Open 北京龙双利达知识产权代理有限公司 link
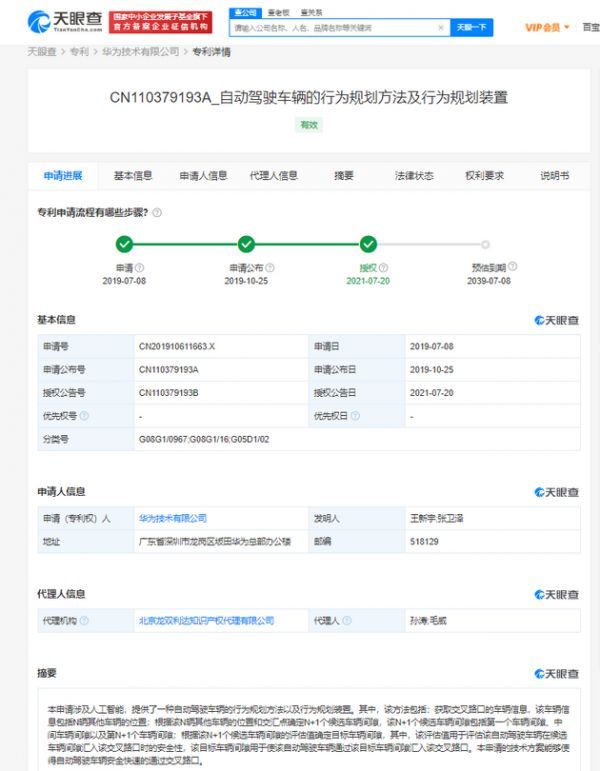 tap(206, 621)
